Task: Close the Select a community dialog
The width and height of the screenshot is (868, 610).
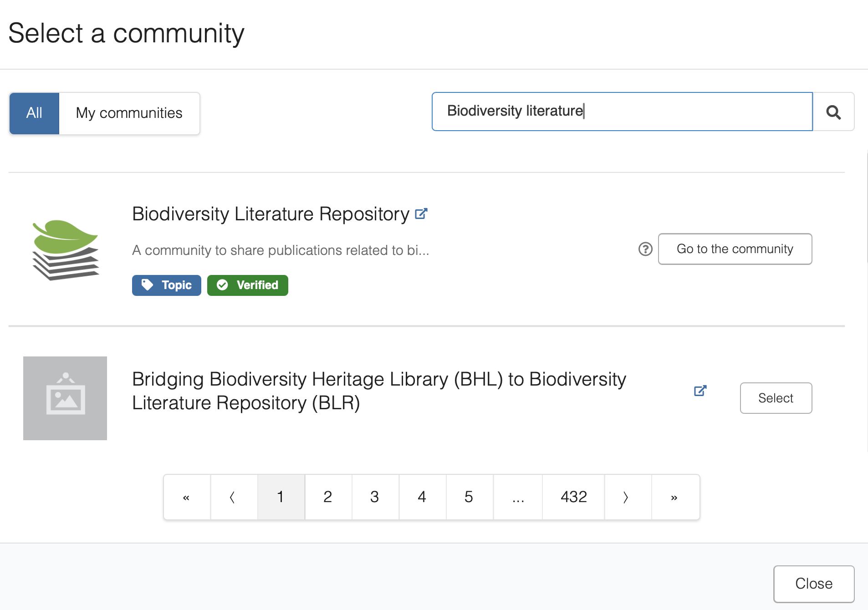Action: click(x=814, y=584)
